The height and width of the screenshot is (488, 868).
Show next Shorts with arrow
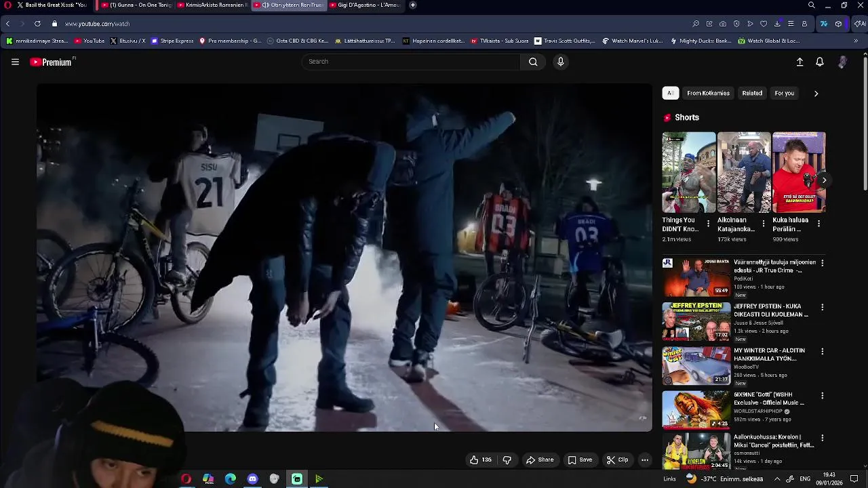pos(824,180)
